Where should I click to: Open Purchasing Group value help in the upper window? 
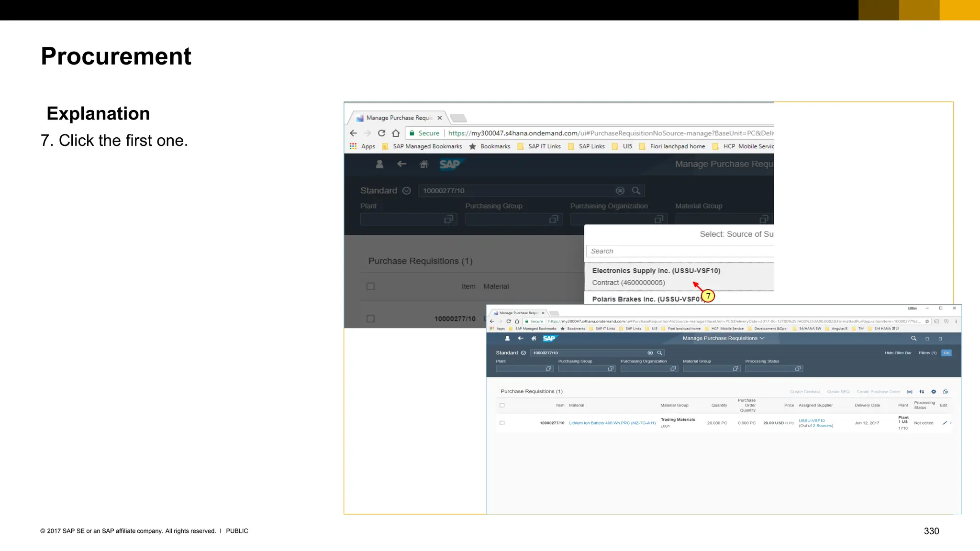point(554,219)
